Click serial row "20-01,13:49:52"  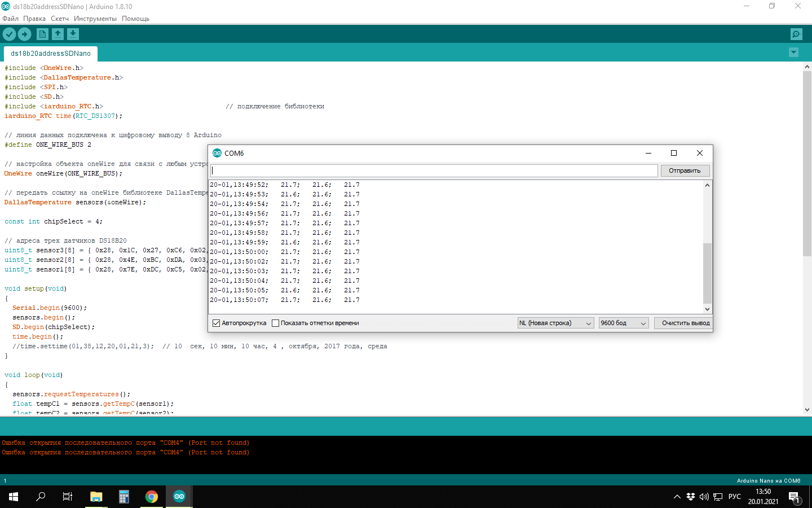(285, 185)
